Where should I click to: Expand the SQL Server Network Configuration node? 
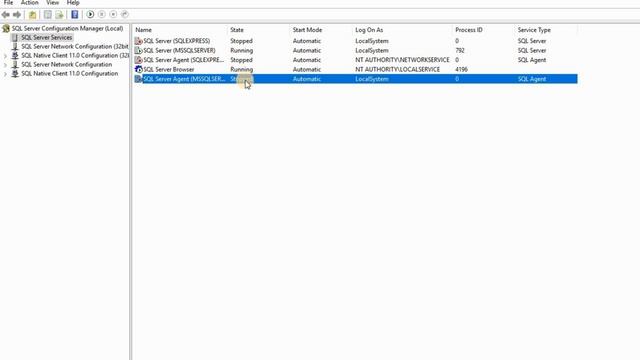pos(5,65)
